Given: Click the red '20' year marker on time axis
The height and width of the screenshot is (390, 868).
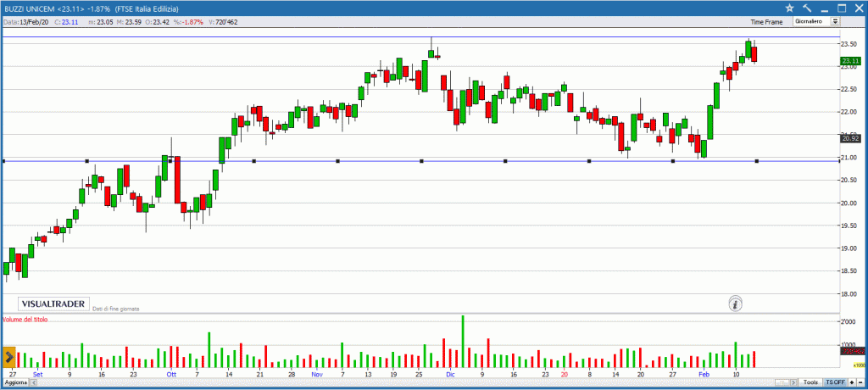Looking at the screenshot, I should 565,375.
